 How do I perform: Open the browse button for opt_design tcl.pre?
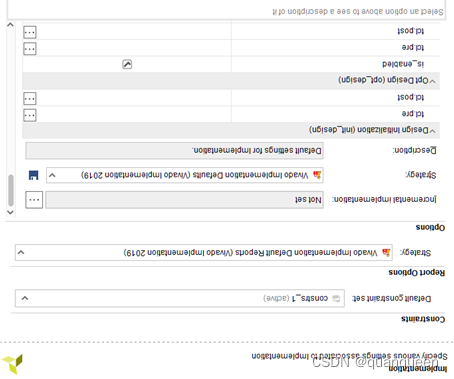(x=30, y=49)
